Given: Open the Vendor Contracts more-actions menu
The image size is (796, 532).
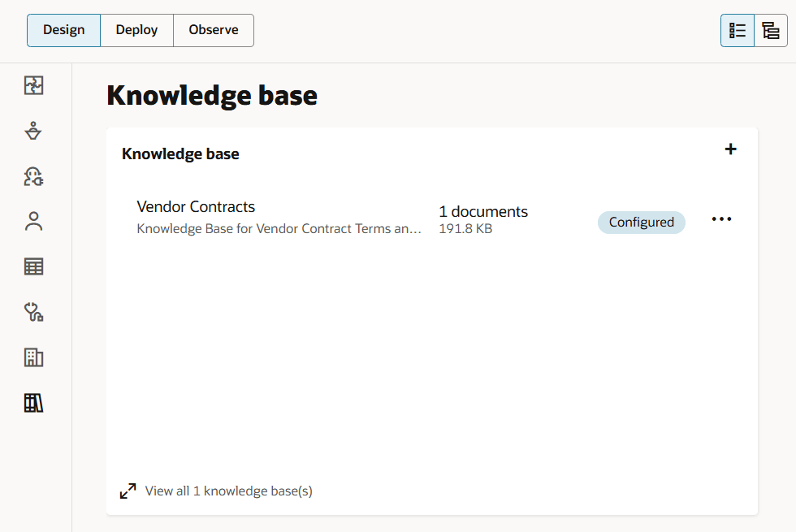Looking at the screenshot, I should point(721,219).
